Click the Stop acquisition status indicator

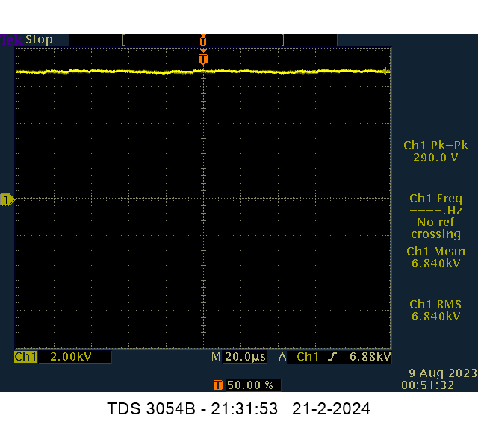pos(40,40)
